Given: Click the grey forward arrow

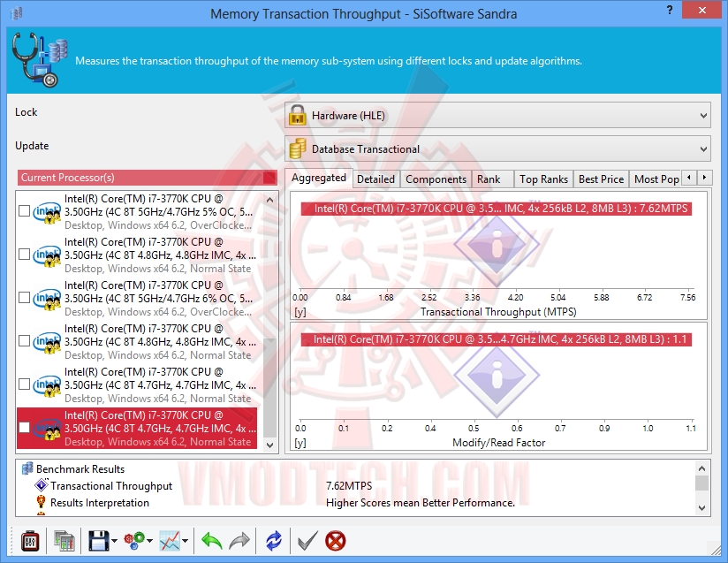Looking at the screenshot, I should pyautogui.click(x=239, y=541).
